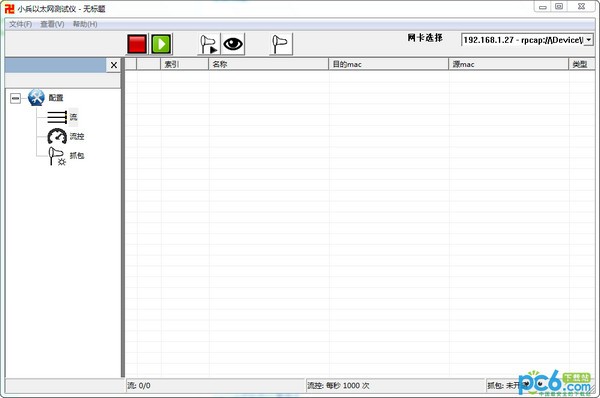The height and width of the screenshot is (398, 600).
Task: Start capture with net-and-play icon
Action: 209,44
